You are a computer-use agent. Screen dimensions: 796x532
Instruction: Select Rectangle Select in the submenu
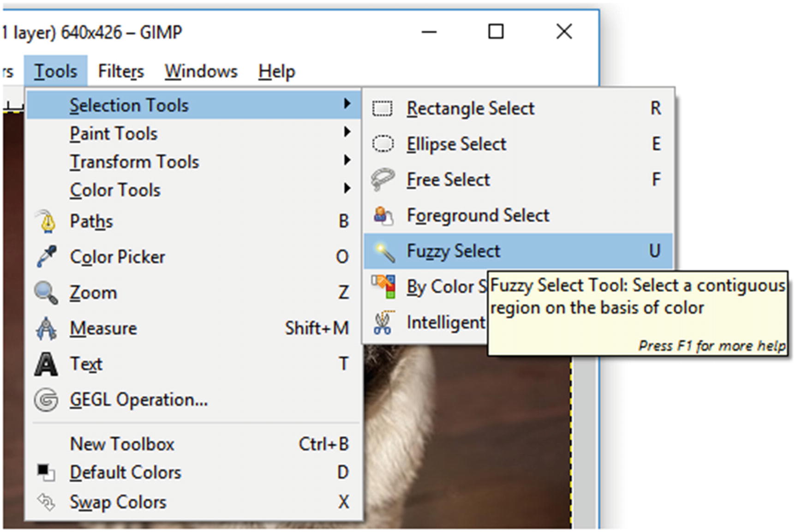point(518,108)
